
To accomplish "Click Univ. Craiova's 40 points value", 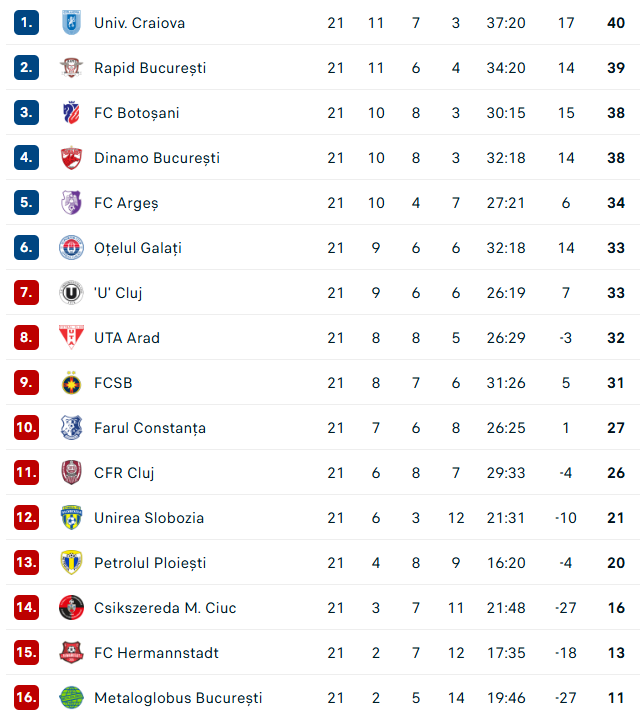I will [x=615, y=23].
